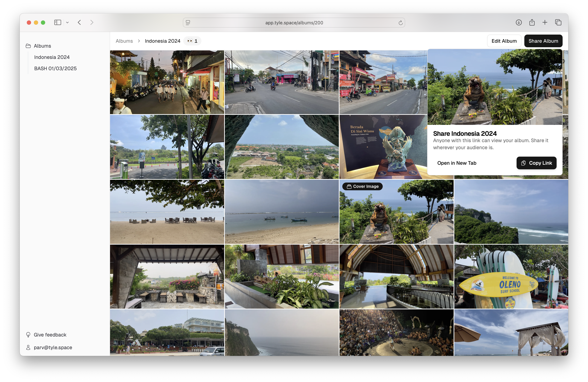This screenshot has height=382, width=588.
Task: Select the BASH 01/03/2025 album
Action: coord(55,68)
